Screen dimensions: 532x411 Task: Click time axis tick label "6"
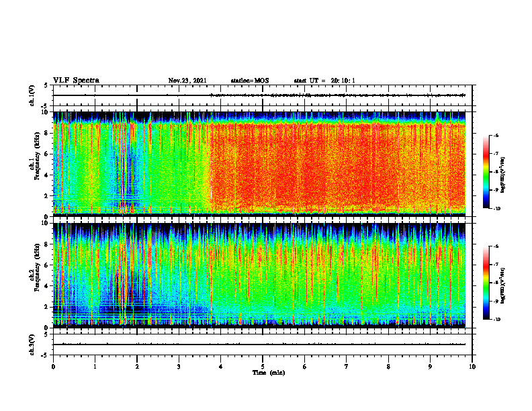[305, 367]
